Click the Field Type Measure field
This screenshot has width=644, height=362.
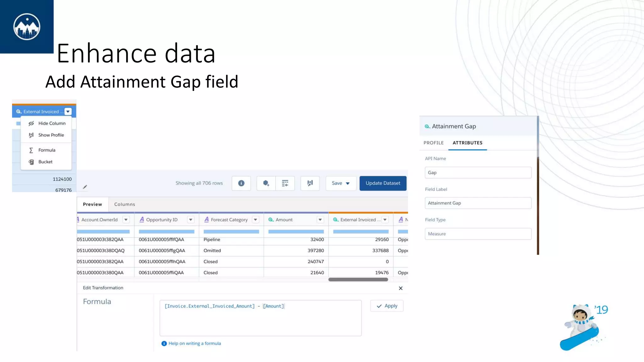click(478, 234)
